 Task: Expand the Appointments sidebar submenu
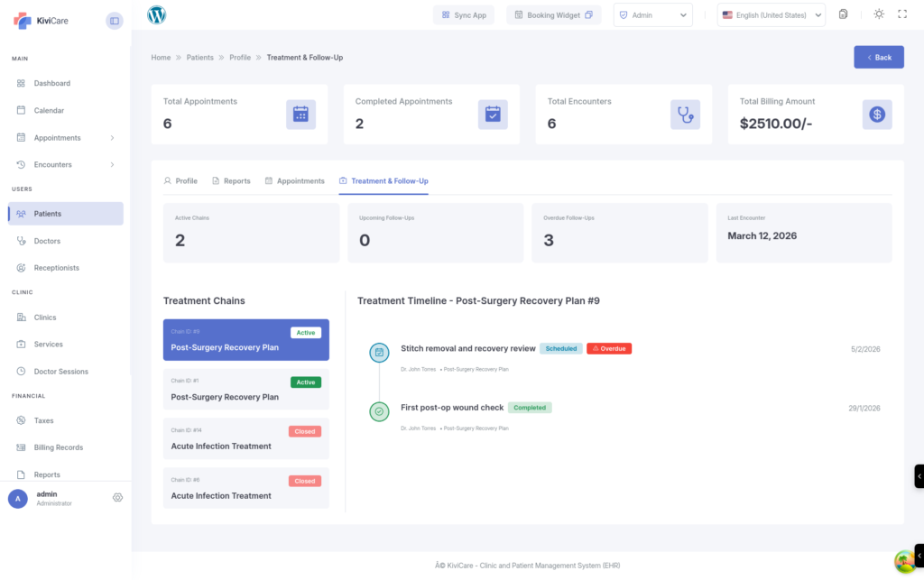tap(112, 138)
